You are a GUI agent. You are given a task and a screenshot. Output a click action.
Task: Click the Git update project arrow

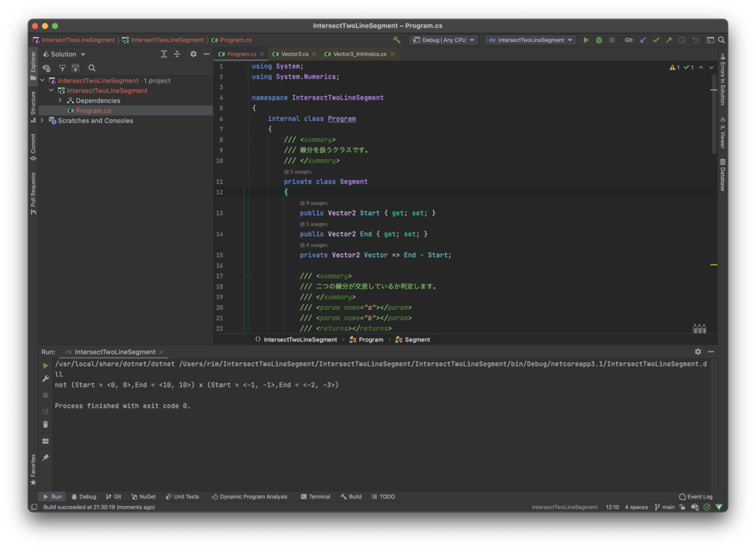coord(643,40)
